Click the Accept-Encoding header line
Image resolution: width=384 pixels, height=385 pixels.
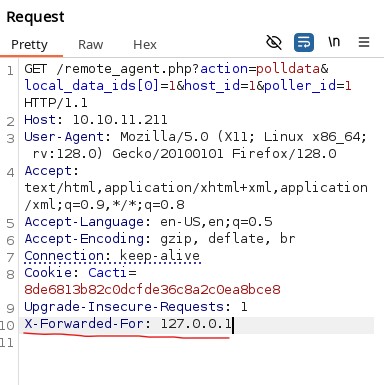[x=160, y=239]
